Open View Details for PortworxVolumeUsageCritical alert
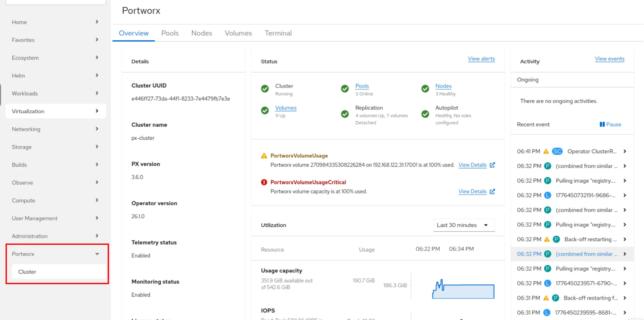Viewport: 644px width, 320px height. point(472,191)
